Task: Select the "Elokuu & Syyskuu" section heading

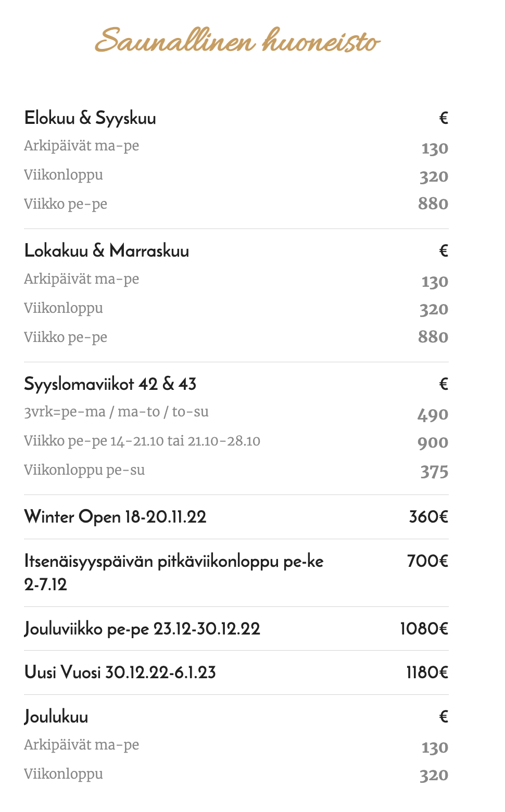Action: click(x=90, y=118)
